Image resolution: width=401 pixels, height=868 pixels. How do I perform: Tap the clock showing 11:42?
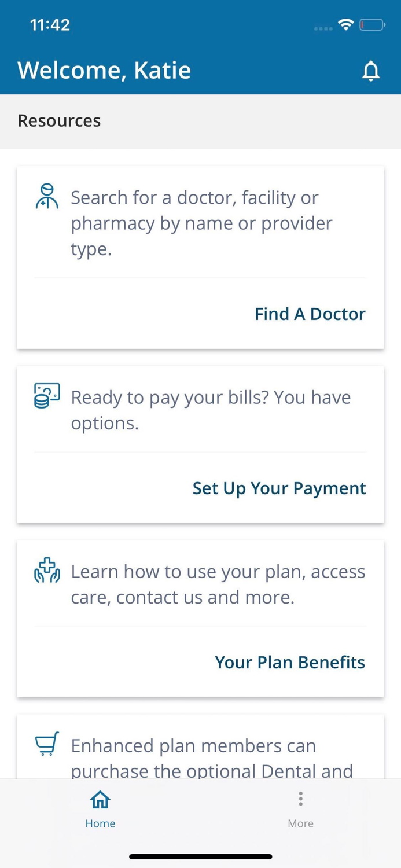(50, 24)
